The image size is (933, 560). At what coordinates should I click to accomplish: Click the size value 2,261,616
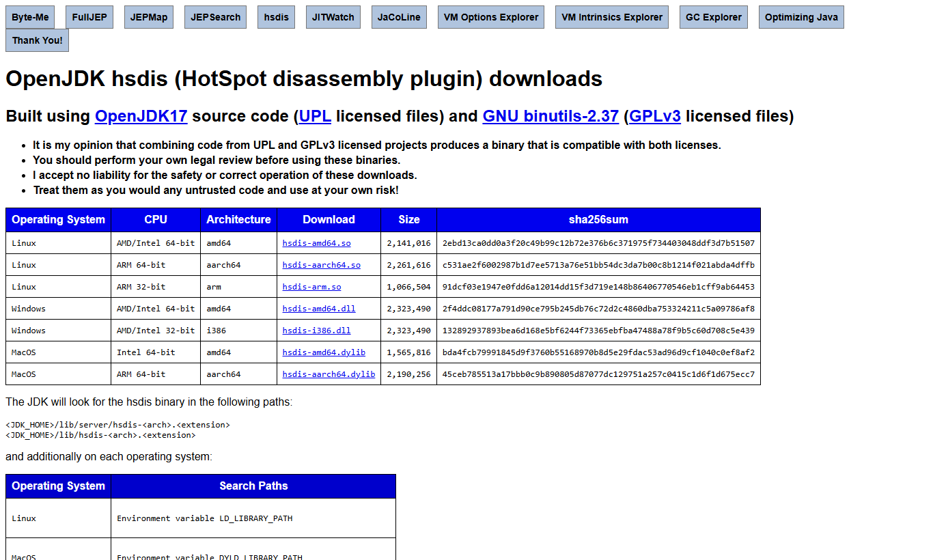pyautogui.click(x=408, y=265)
